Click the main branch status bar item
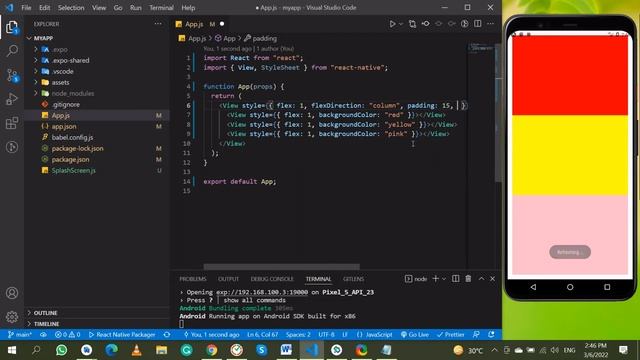This screenshot has height=360, width=640. pos(20,335)
